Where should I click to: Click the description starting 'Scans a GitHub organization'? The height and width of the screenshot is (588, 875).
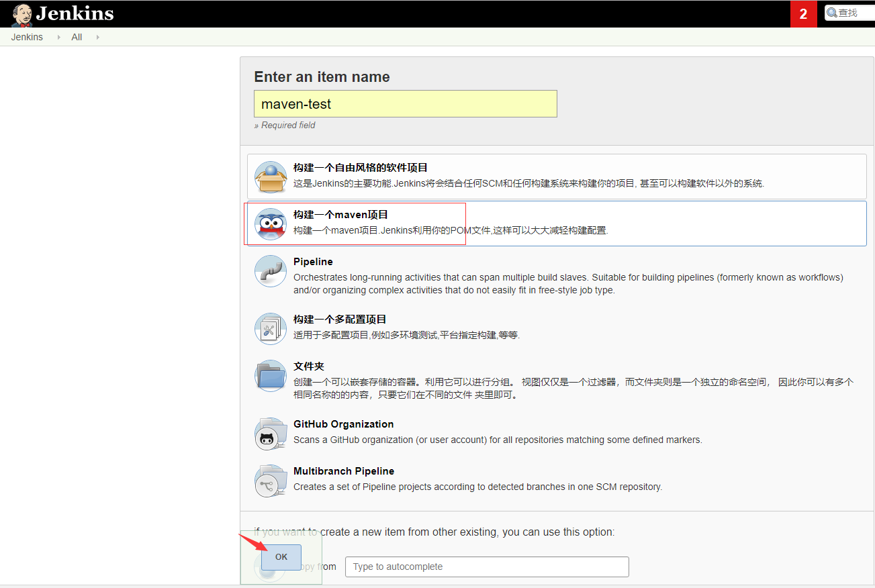pyautogui.click(x=498, y=440)
